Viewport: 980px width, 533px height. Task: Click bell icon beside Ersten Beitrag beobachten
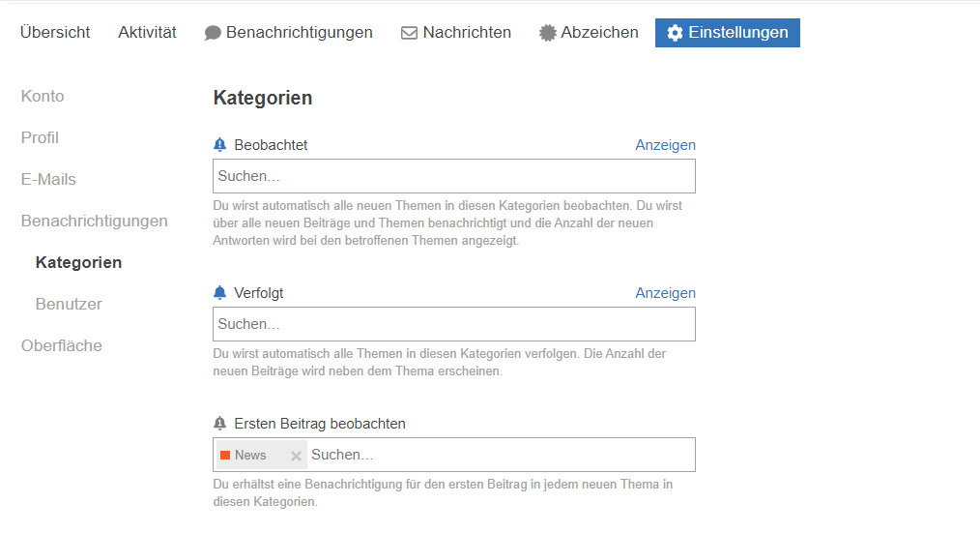point(219,424)
